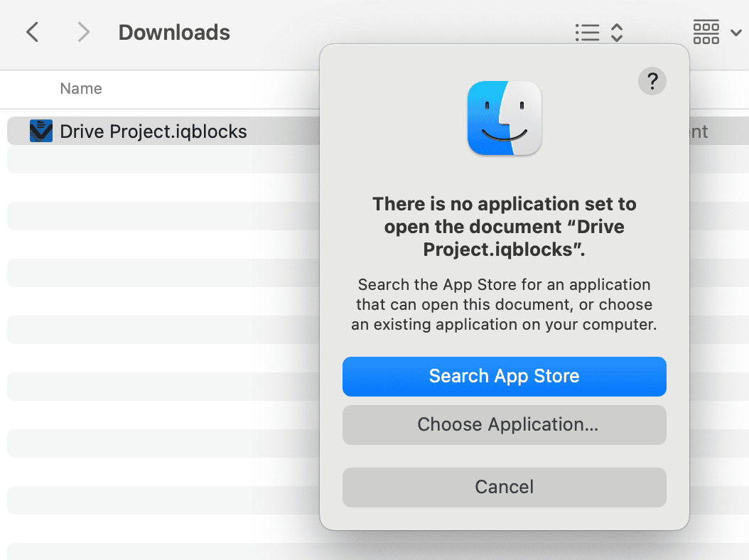
Task: Click the Finder smiley icon in the dialog
Action: pos(505,119)
